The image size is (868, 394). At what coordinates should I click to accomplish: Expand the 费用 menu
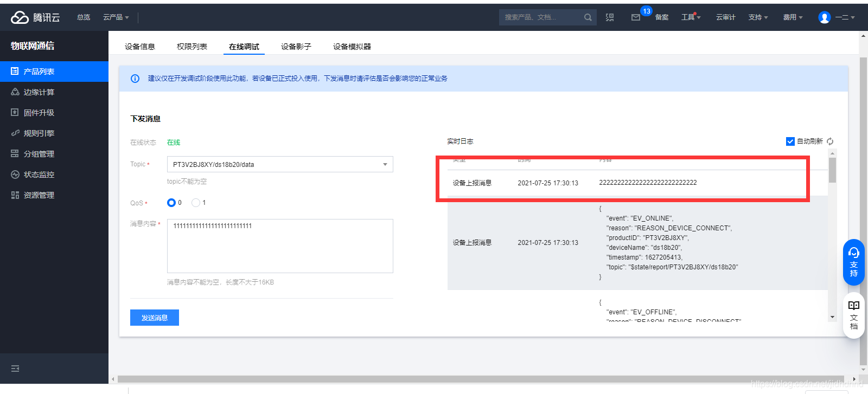coord(793,17)
